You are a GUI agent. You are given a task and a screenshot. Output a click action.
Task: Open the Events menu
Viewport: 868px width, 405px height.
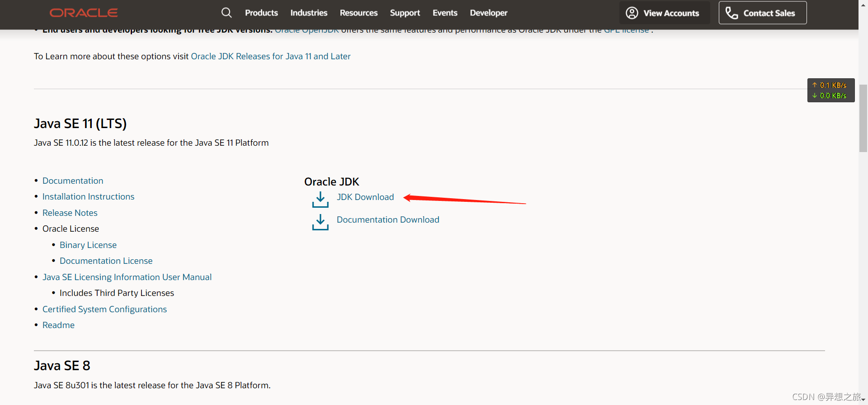pyautogui.click(x=445, y=13)
